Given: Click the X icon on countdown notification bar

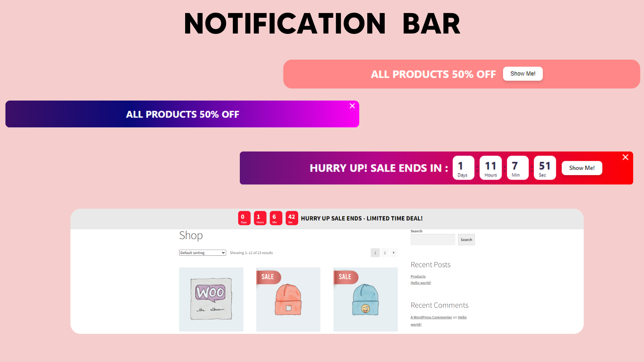Looking at the screenshot, I should [x=626, y=157].
